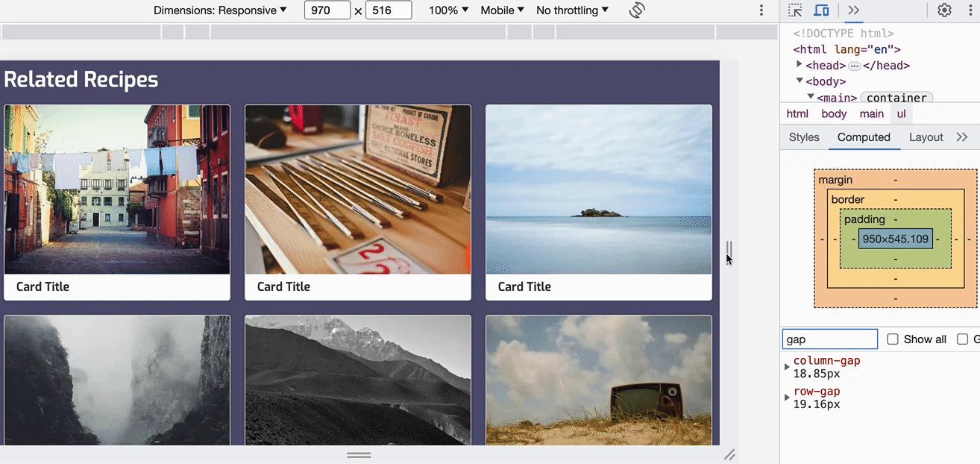Switch to the Computed tab
The height and width of the screenshot is (464, 980).
(x=864, y=137)
